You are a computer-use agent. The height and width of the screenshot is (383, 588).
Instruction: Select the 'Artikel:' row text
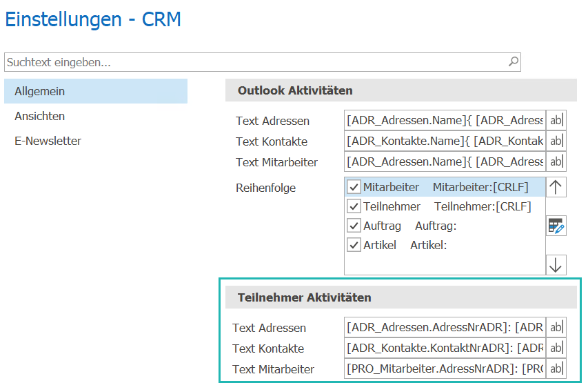(x=429, y=245)
